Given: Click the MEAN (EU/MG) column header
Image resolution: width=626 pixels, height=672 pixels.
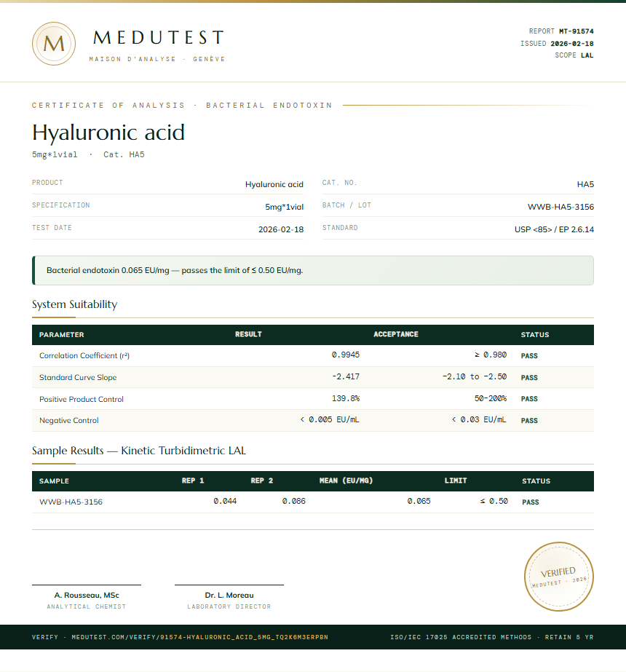Looking at the screenshot, I should click(x=346, y=481).
